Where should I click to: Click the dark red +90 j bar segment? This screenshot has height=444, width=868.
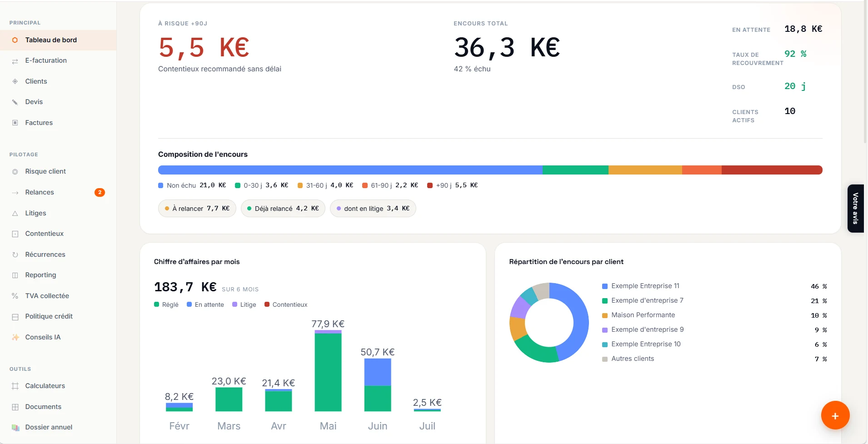click(x=772, y=170)
